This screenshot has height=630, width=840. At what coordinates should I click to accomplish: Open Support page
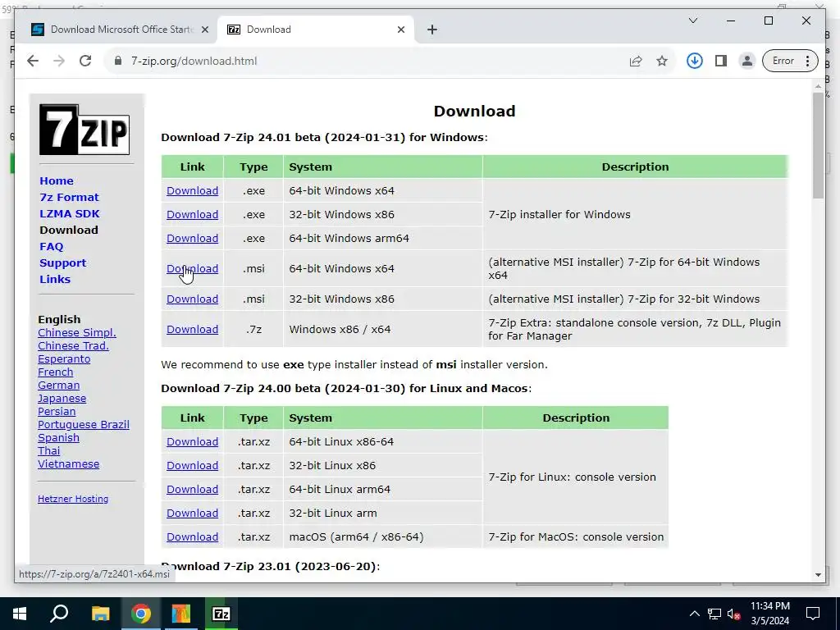pos(62,263)
